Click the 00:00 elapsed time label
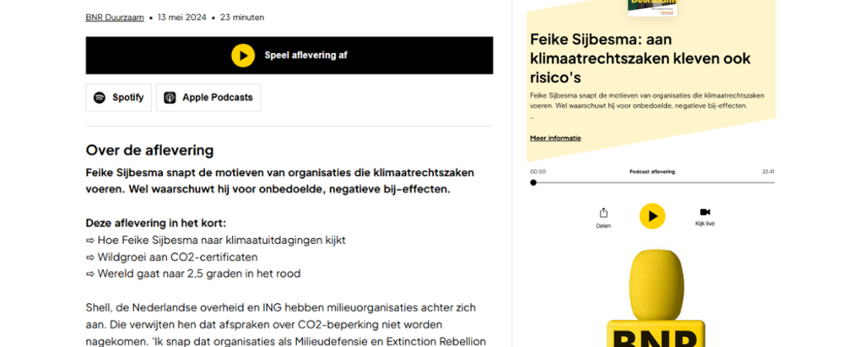Image resolution: width=868 pixels, height=347 pixels. [x=538, y=172]
